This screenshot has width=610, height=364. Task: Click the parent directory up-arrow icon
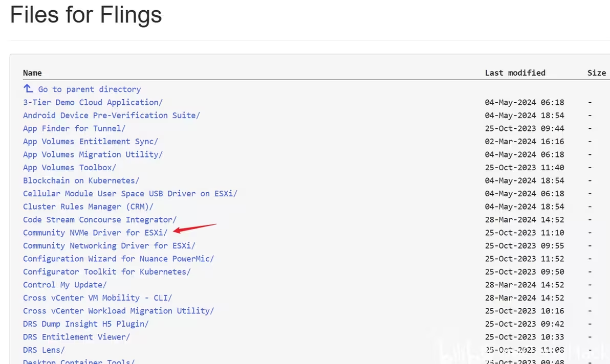coord(28,88)
